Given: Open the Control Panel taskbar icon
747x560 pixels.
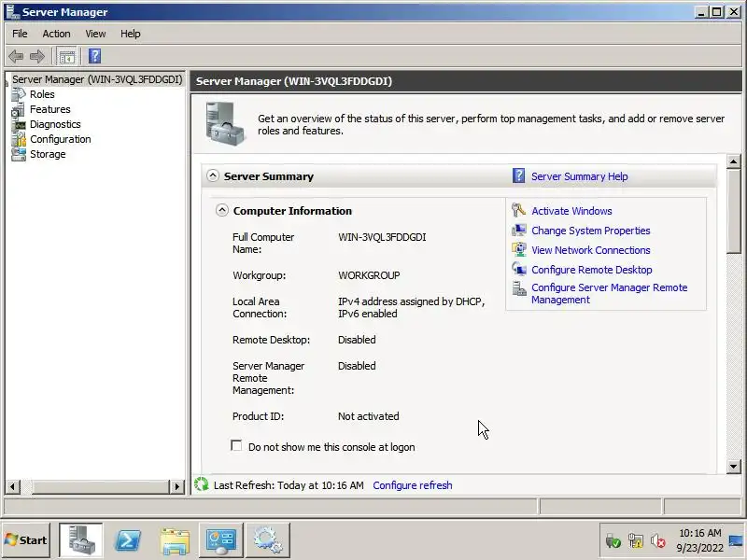Looking at the screenshot, I should [221, 540].
